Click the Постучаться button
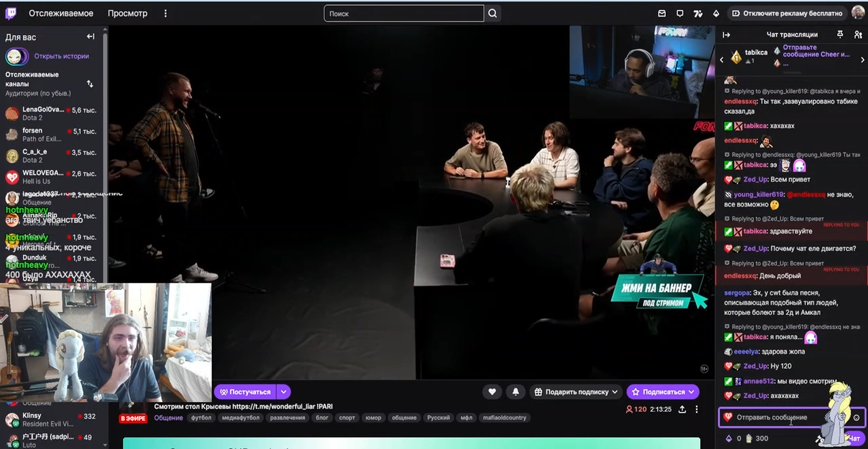Screen dimensions: 868x449 tap(245, 392)
